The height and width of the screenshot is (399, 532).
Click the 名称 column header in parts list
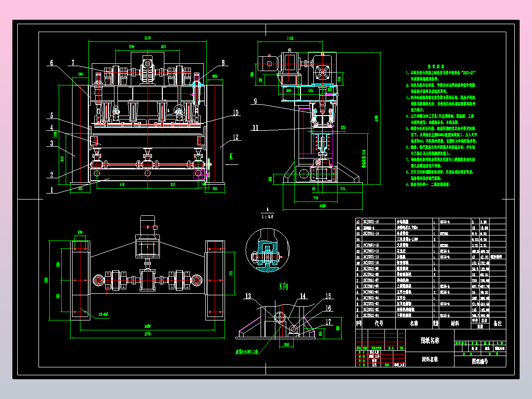click(414, 323)
